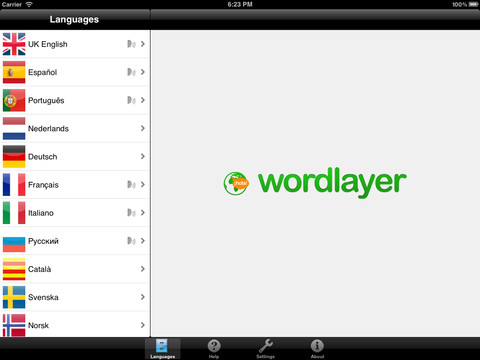
Task: Open Русский chevron arrow
Action: tap(143, 241)
